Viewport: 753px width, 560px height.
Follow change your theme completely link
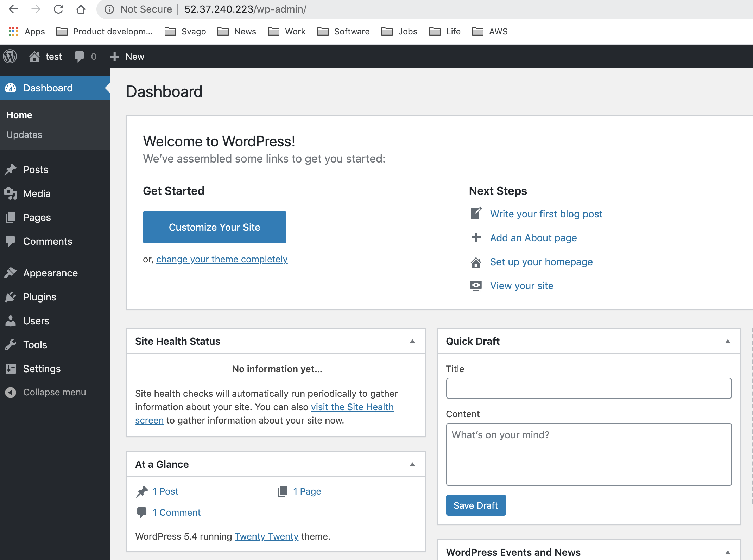point(222,259)
